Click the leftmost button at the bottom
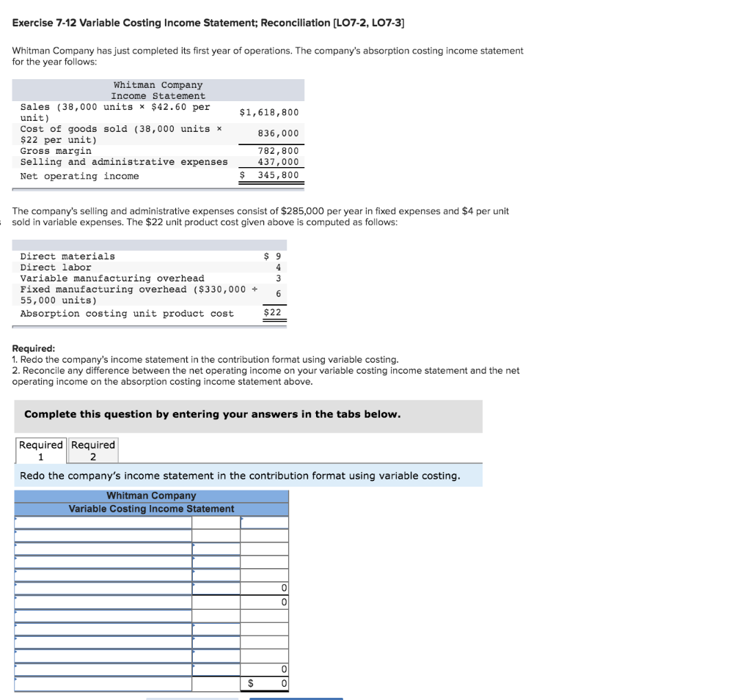Viewport: 751px width, 700px height. point(193,698)
